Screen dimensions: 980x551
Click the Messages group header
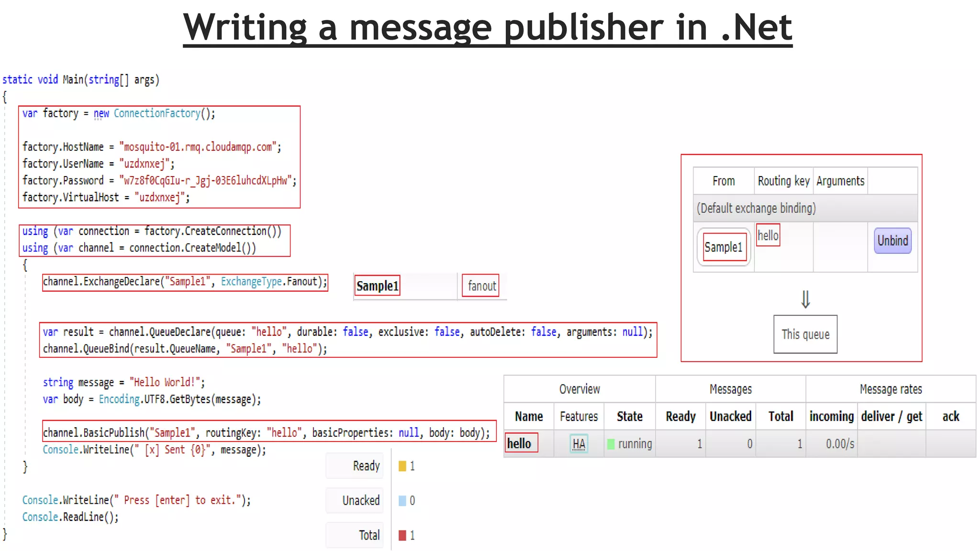pyautogui.click(x=731, y=389)
